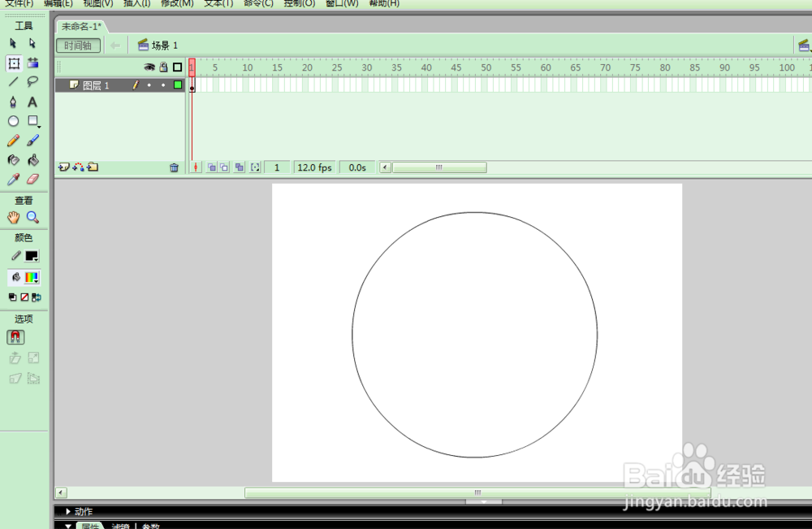Select the Eraser tool
The height and width of the screenshot is (529, 812).
pos(32,180)
